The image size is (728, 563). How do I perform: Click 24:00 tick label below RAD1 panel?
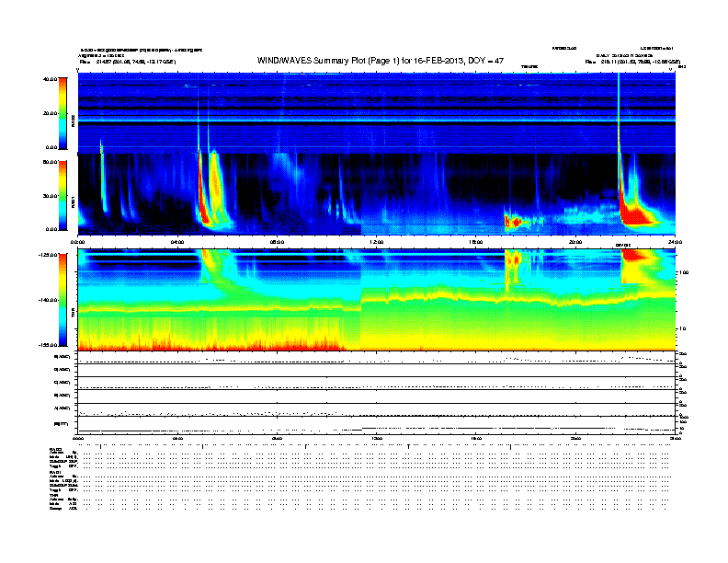674,242
